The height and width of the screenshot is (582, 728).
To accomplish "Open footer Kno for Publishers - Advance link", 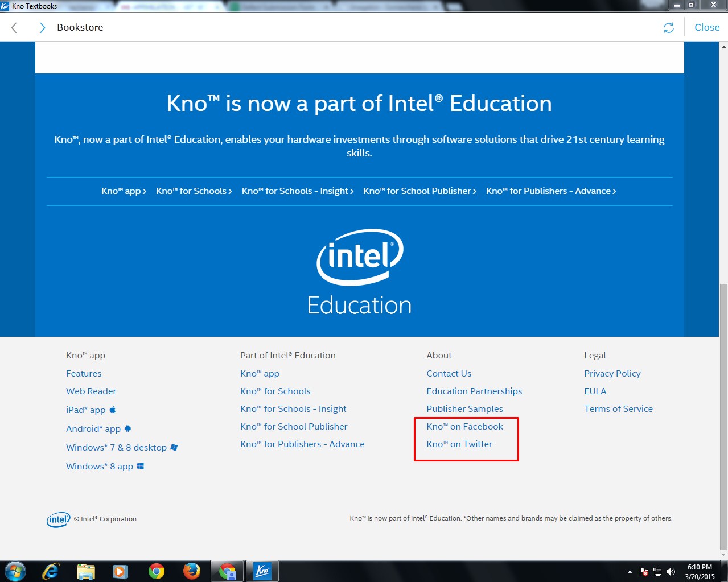I will 302,444.
